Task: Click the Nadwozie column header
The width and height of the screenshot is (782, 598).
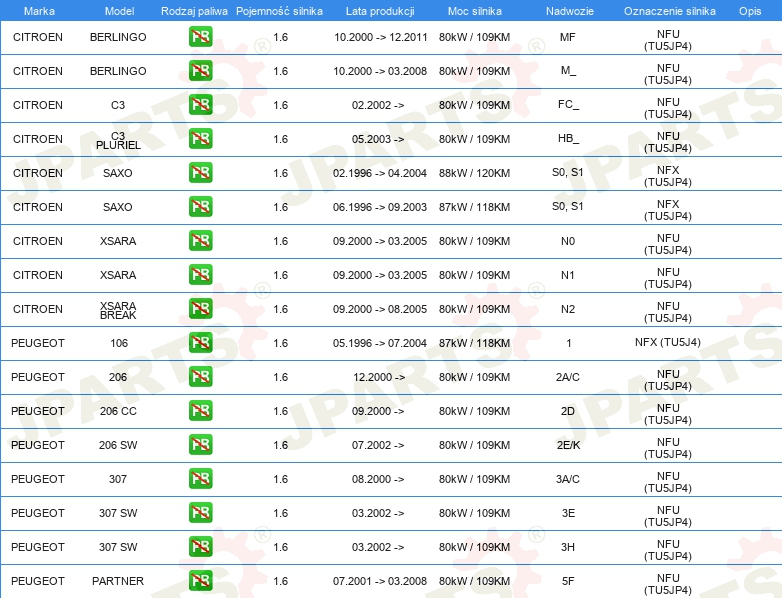Action: tap(570, 11)
